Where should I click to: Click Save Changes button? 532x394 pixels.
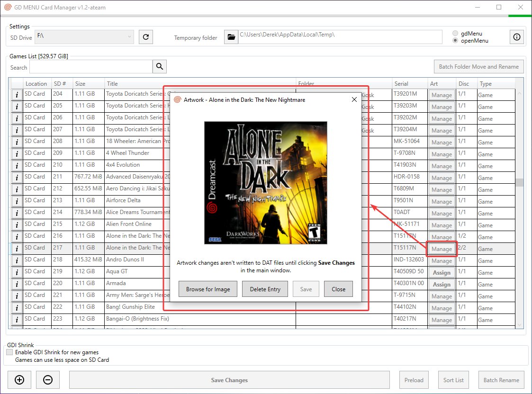(229, 380)
